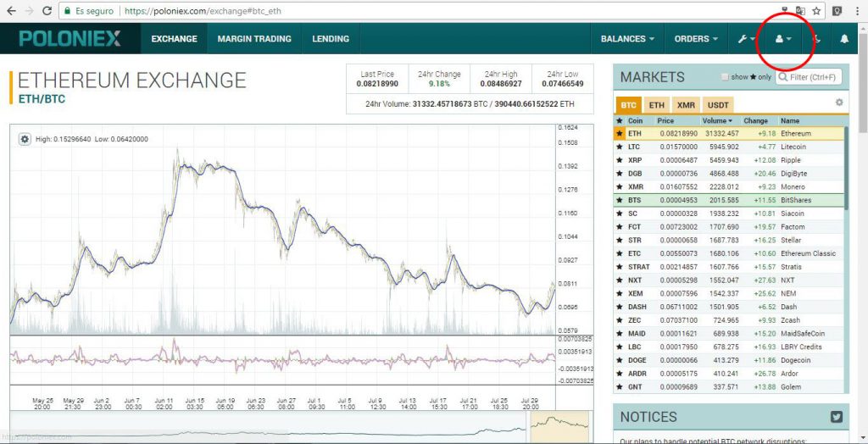Select the BTC markets tab
Image resolution: width=868 pixels, height=444 pixels.
point(628,105)
